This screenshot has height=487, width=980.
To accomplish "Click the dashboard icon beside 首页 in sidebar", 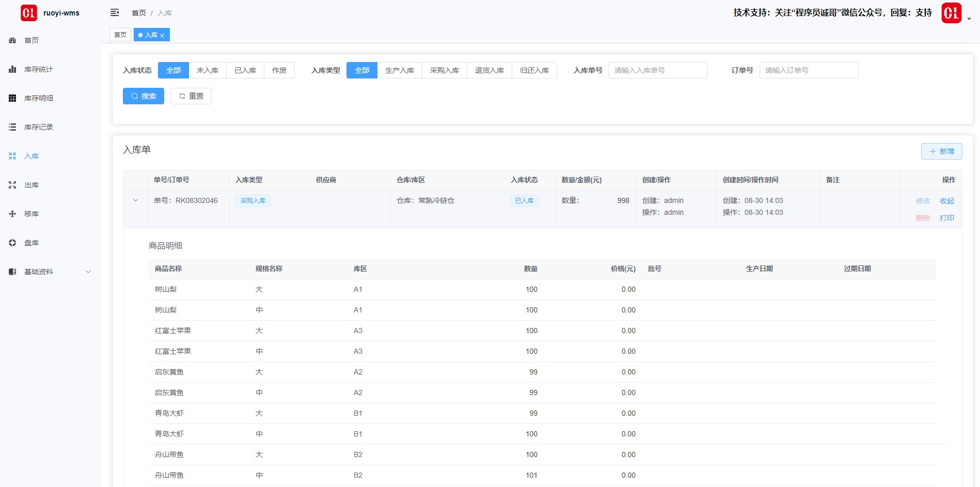I will pyautogui.click(x=12, y=40).
